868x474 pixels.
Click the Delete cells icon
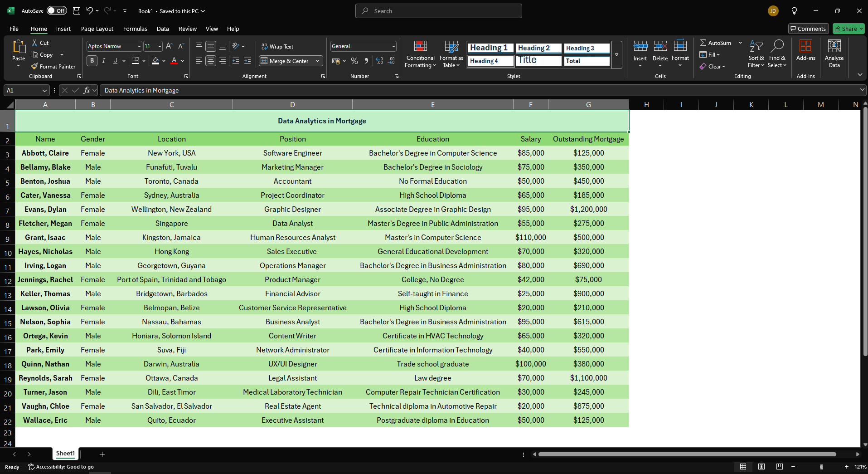point(660,46)
